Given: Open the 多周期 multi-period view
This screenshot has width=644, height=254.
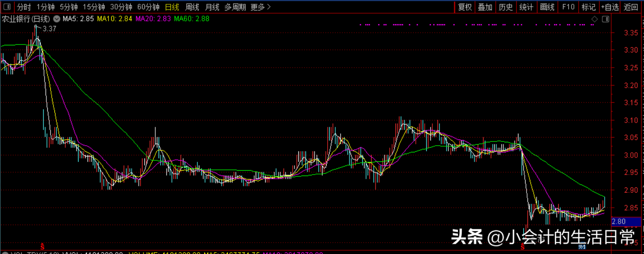Looking at the screenshot, I should [235, 7].
